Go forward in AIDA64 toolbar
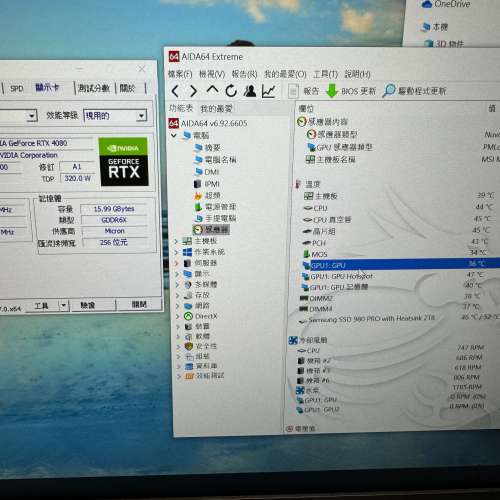The height and width of the screenshot is (500, 500). 193,91
